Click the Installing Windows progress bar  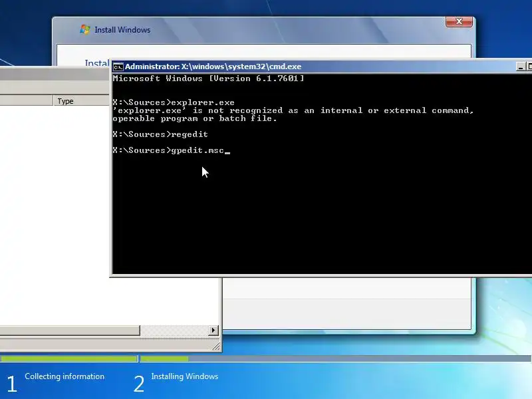point(336,358)
